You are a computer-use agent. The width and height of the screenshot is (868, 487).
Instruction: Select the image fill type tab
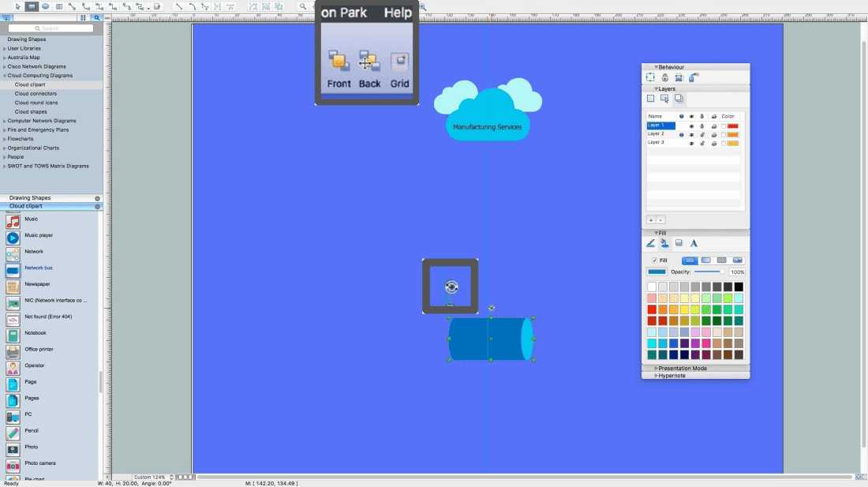coord(737,260)
